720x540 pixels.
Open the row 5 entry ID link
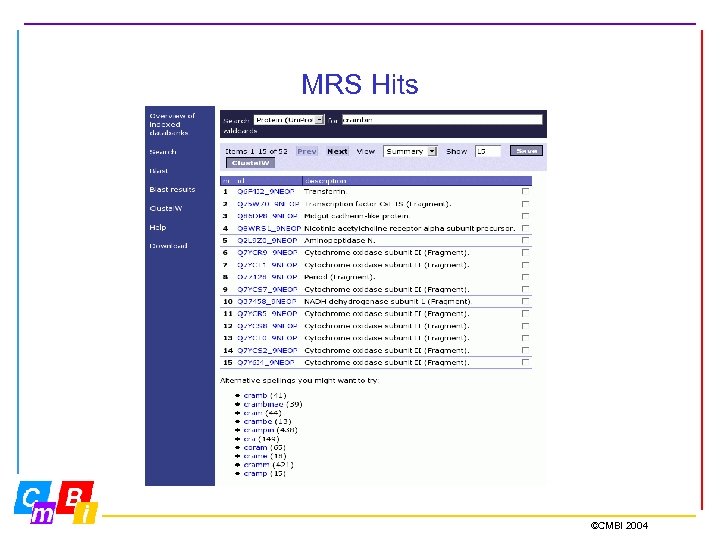click(x=267, y=240)
